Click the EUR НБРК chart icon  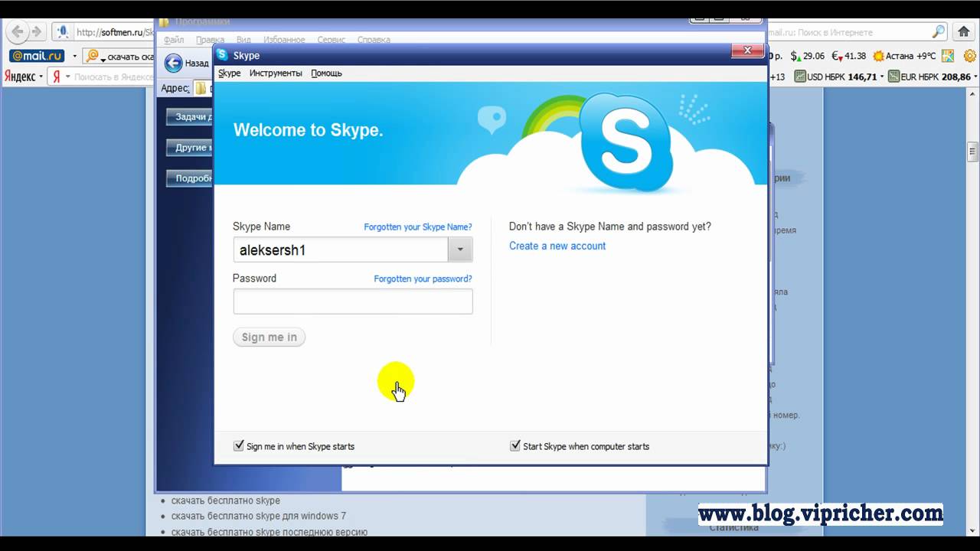[x=893, y=77]
